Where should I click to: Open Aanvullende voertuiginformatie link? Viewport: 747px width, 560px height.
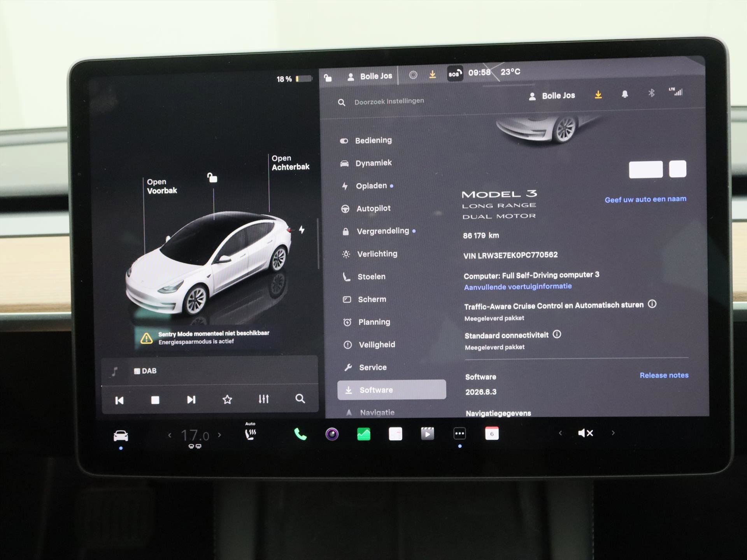coord(518,287)
